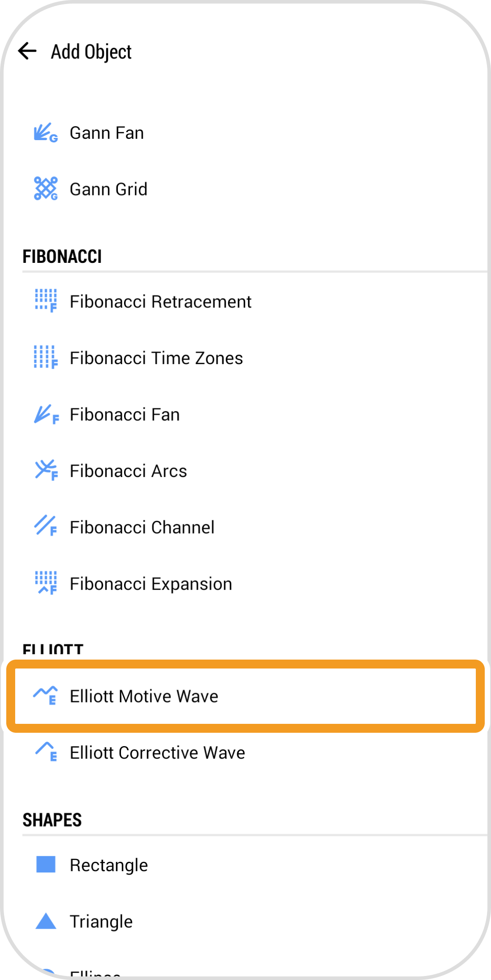The height and width of the screenshot is (980, 491).
Task: Click the blue Rectangle shape icon
Action: click(46, 864)
